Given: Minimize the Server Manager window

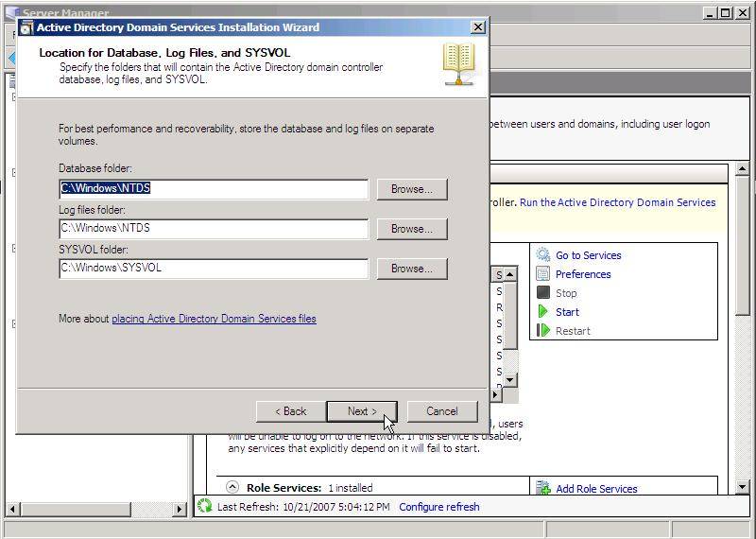Looking at the screenshot, I should tap(710, 13).
